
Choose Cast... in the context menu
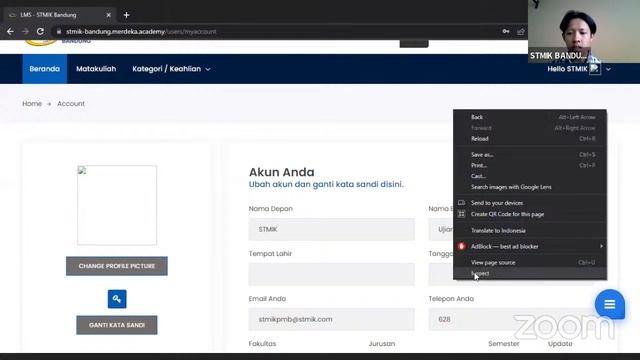pos(530,176)
